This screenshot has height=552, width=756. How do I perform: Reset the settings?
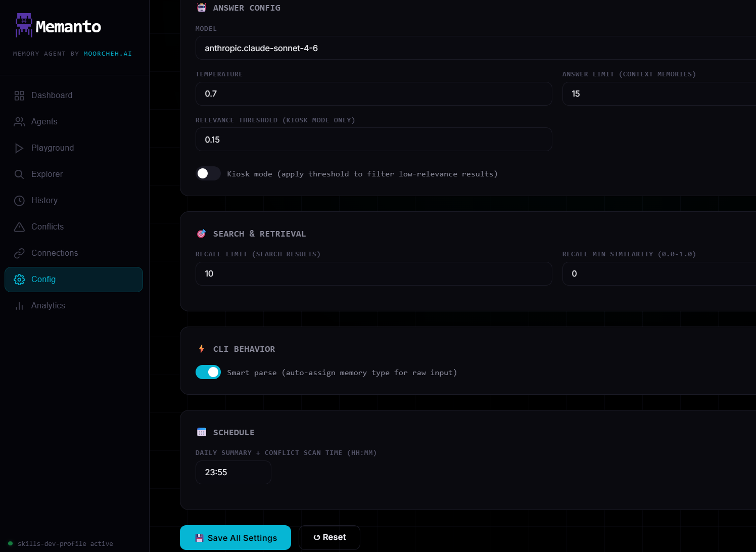tap(329, 537)
